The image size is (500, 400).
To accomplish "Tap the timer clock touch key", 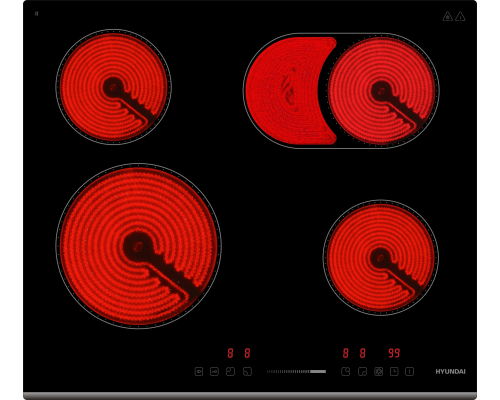I will coord(394,371).
